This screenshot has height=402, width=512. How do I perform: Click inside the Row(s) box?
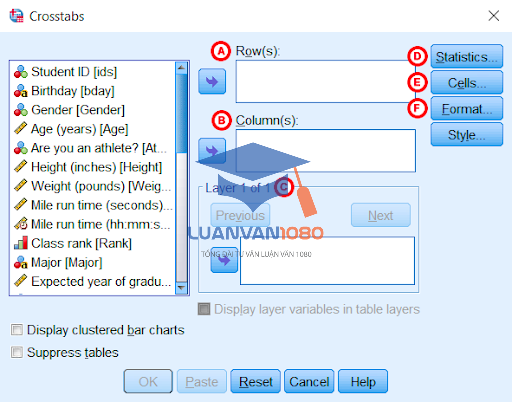pyautogui.click(x=326, y=81)
